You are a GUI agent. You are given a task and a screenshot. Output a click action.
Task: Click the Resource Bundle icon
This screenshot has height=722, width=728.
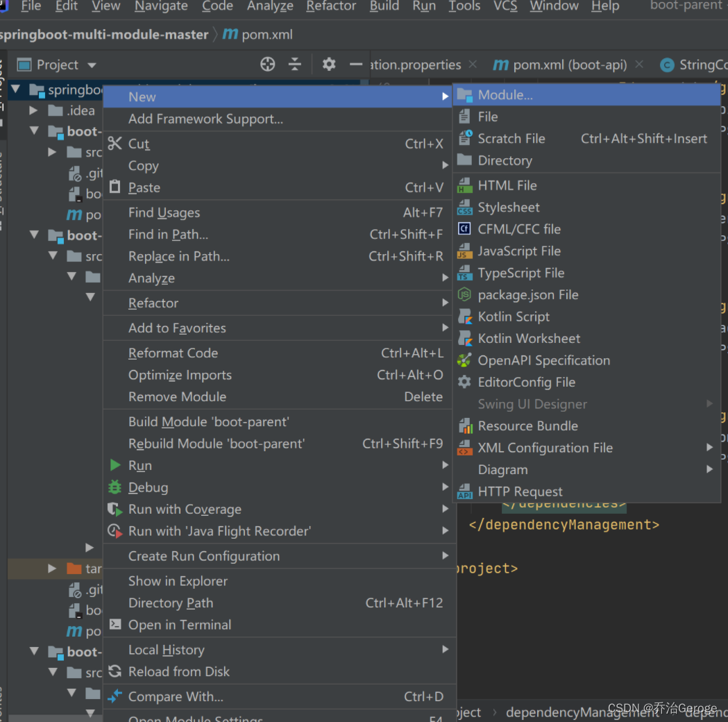click(465, 426)
